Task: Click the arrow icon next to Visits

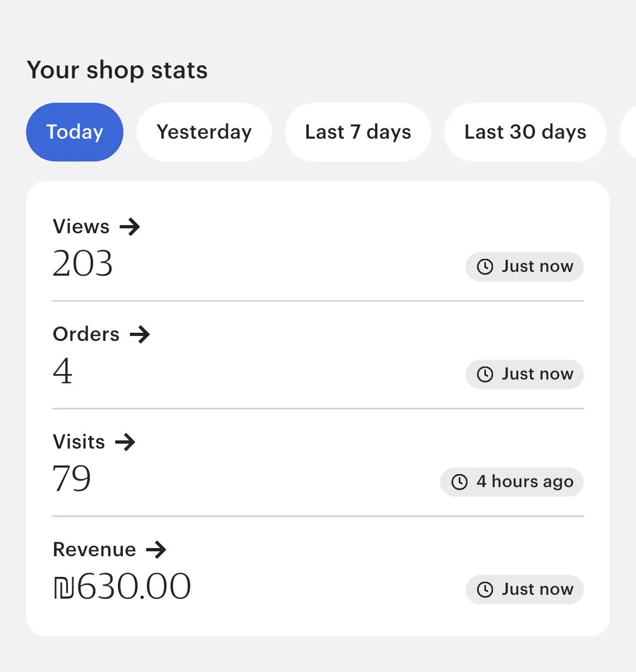Action: (125, 442)
